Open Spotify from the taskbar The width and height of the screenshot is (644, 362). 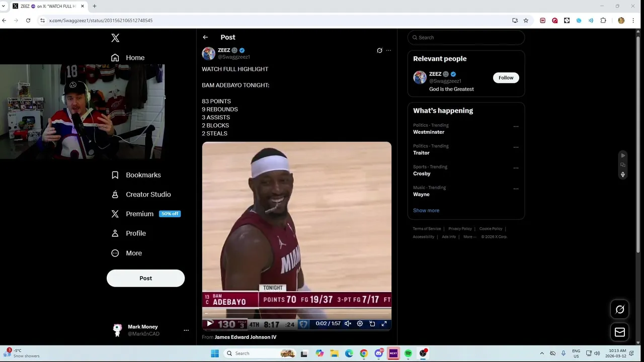[x=408, y=353]
